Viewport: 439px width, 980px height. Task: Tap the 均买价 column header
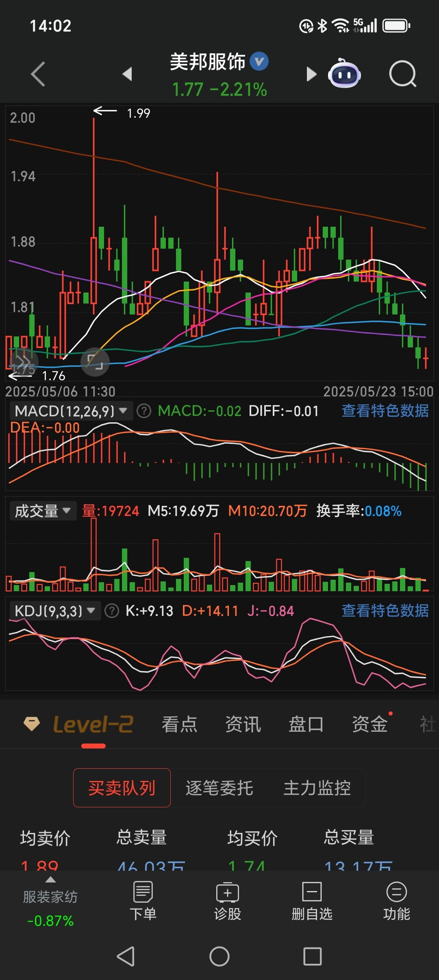[x=252, y=838]
